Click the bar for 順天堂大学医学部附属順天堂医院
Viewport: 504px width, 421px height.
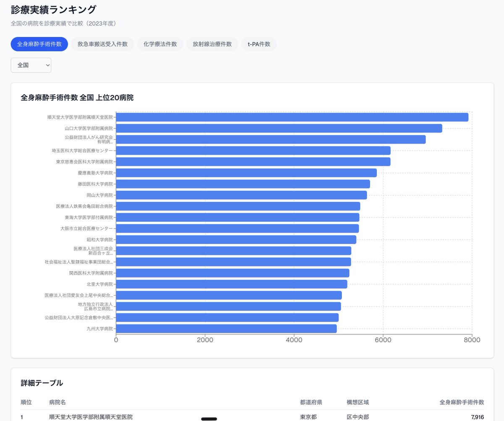[292, 117]
